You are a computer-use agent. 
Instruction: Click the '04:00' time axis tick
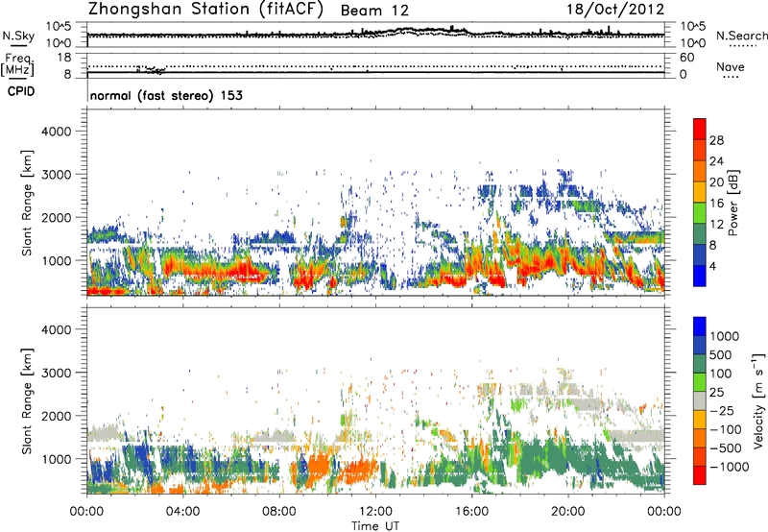(182, 512)
